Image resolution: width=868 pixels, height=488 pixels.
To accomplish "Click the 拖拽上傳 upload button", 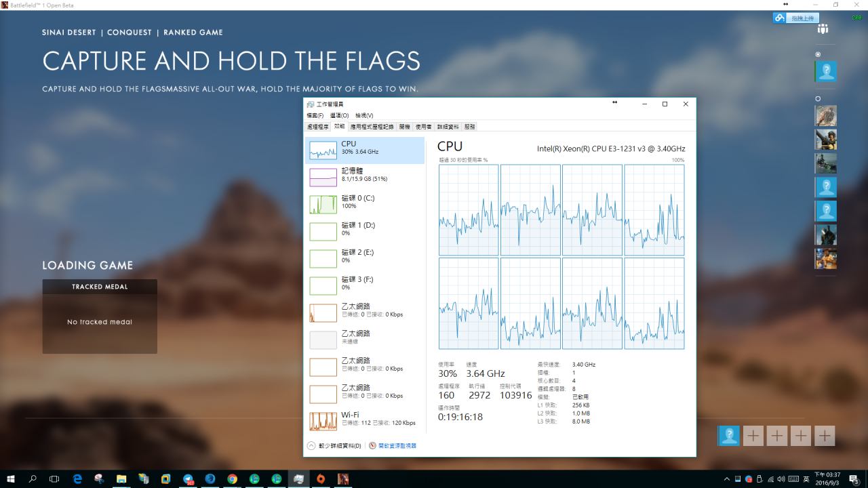I will (x=796, y=18).
